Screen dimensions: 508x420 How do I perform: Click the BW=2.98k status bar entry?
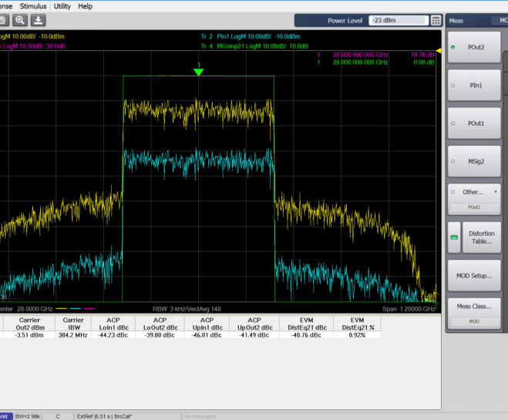coord(28,416)
